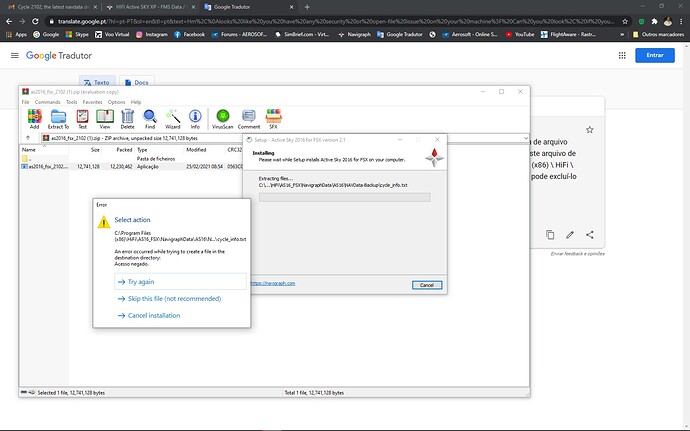Open the YouTube bookmark

[x=520, y=34]
